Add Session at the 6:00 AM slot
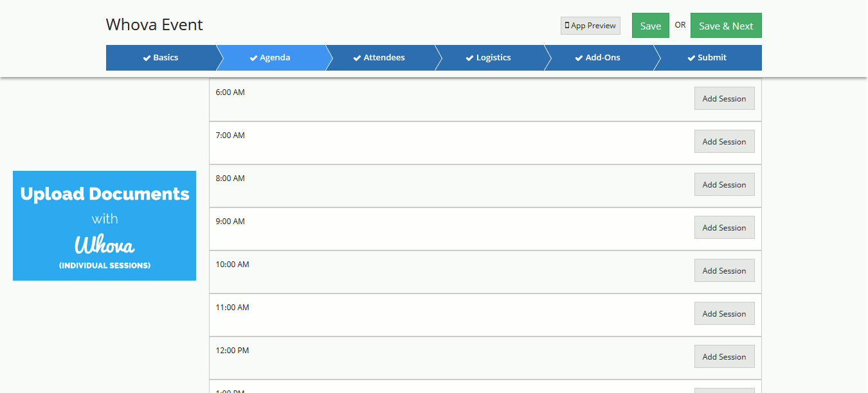Image resolution: width=868 pixels, height=393 pixels. (724, 99)
